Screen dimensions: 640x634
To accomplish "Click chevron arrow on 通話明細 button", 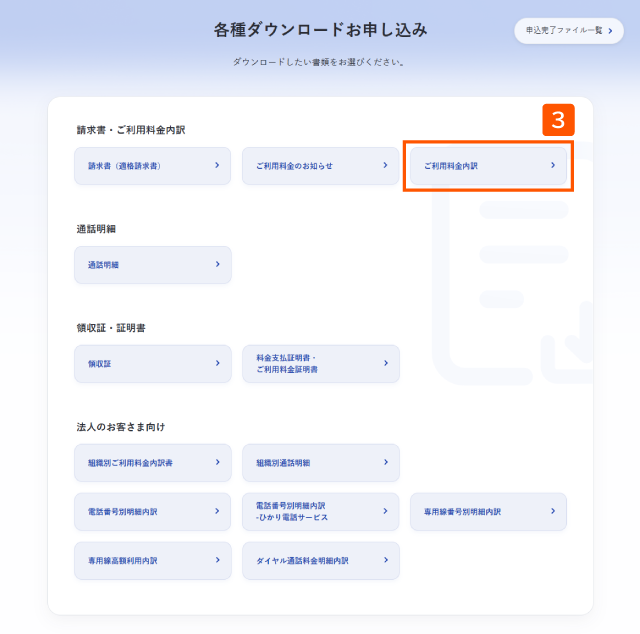I will [218, 264].
